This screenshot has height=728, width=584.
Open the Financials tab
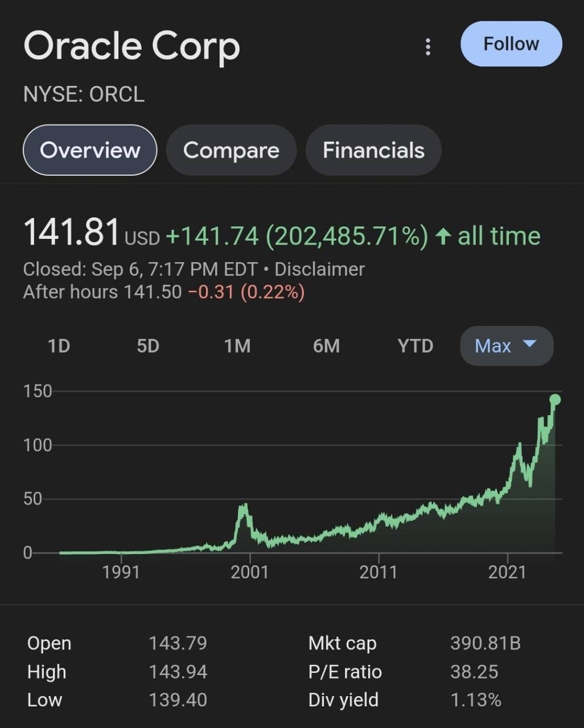pos(373,150)
